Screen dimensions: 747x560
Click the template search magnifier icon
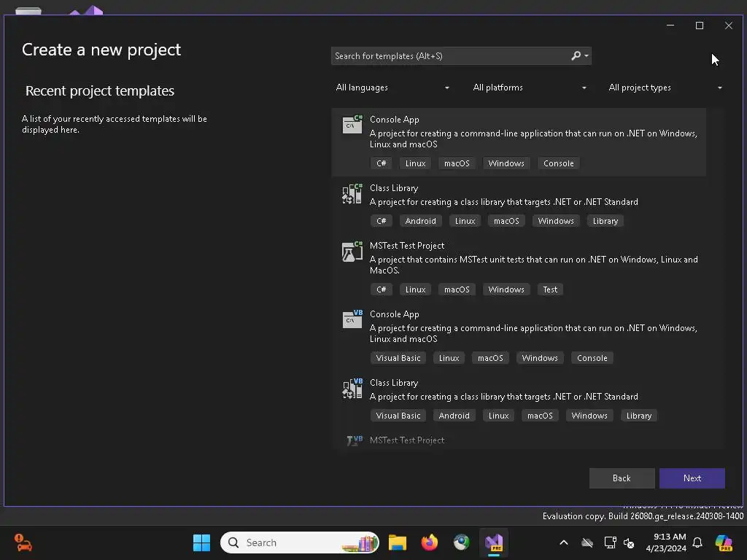(x=576, y=55)
